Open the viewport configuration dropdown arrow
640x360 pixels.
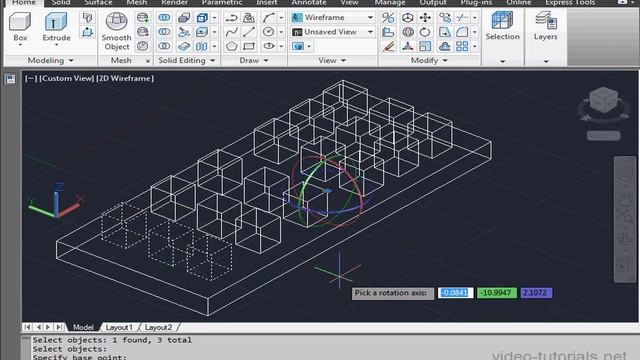coord(309,46)
